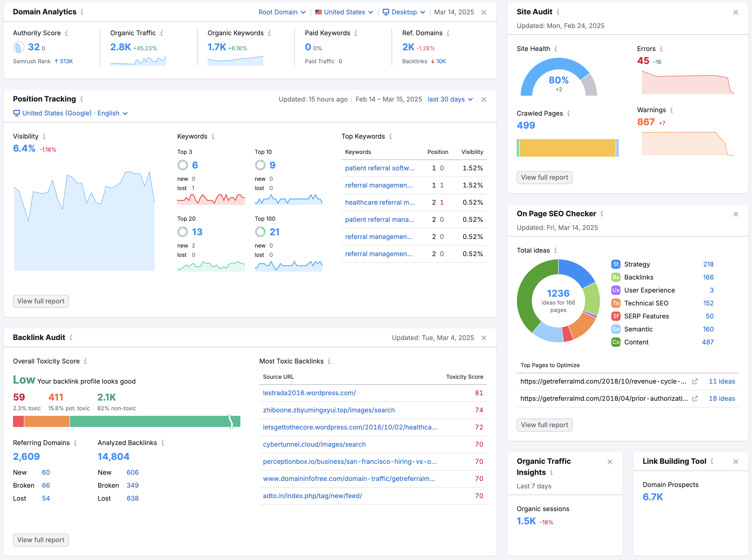Open the United States country dropdown

344,12
